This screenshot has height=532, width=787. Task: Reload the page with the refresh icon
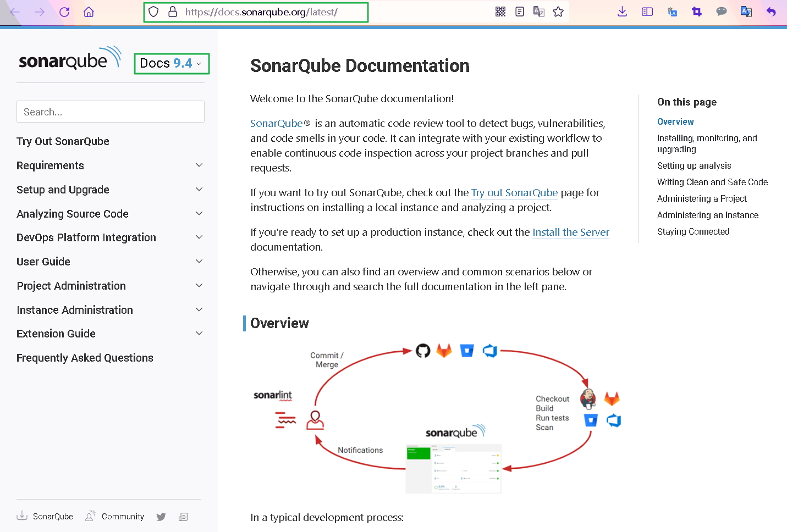(64, 12)
